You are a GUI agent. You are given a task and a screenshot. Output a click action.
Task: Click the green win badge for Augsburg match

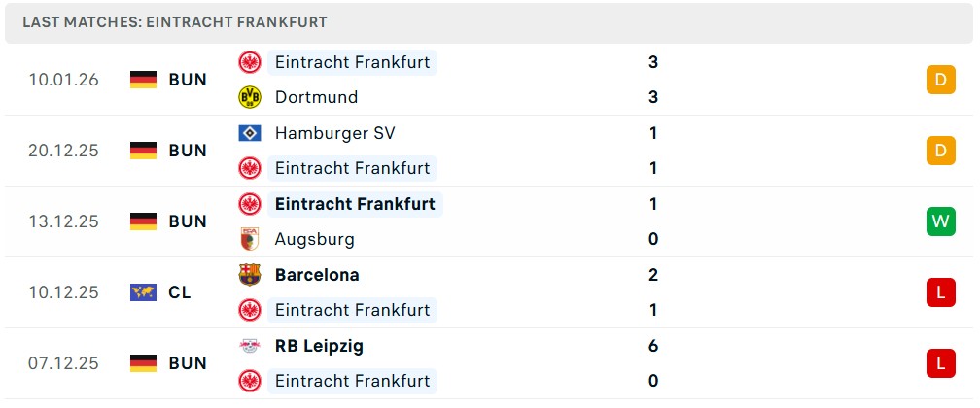[x=941, y=221]
